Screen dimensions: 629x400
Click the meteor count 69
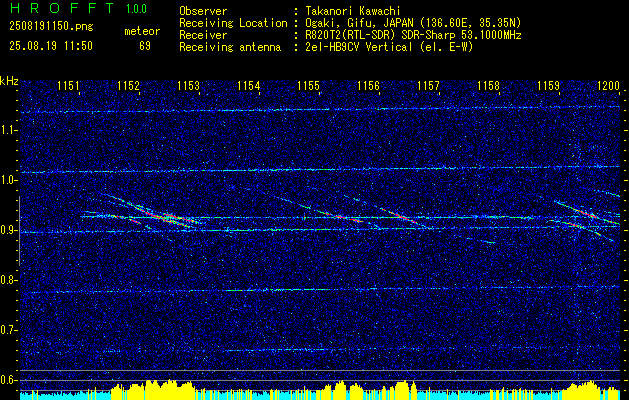click(x=145, y=46)
